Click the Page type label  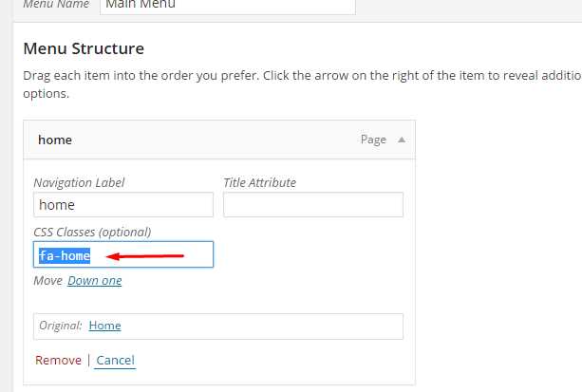pos(373,140)
